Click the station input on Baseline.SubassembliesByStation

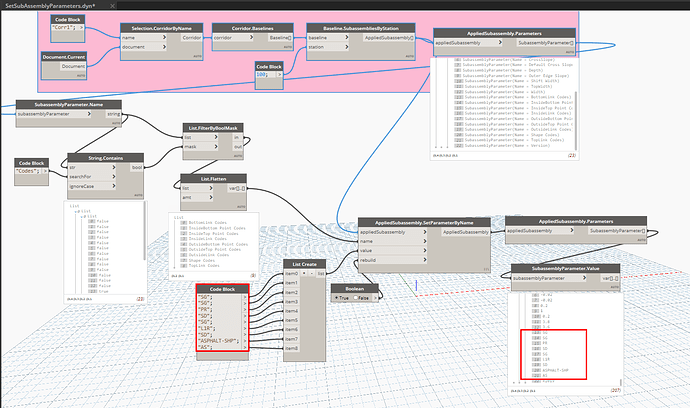(x=328, y=47)
